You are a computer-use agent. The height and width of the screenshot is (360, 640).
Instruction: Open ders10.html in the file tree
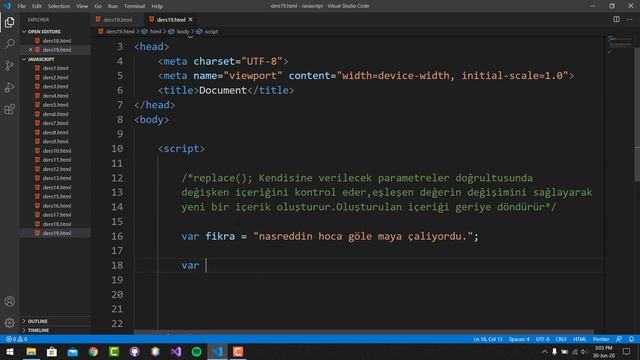point(57,150)
